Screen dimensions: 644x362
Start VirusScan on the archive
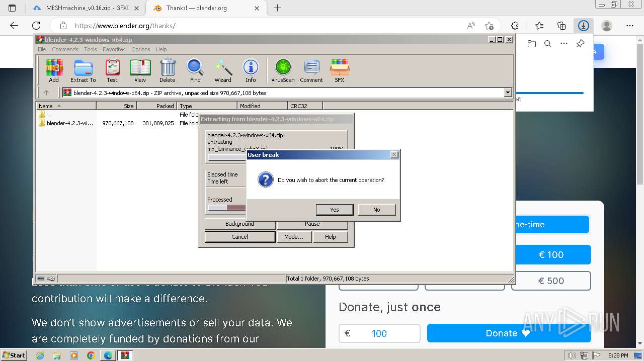[283, 70]
